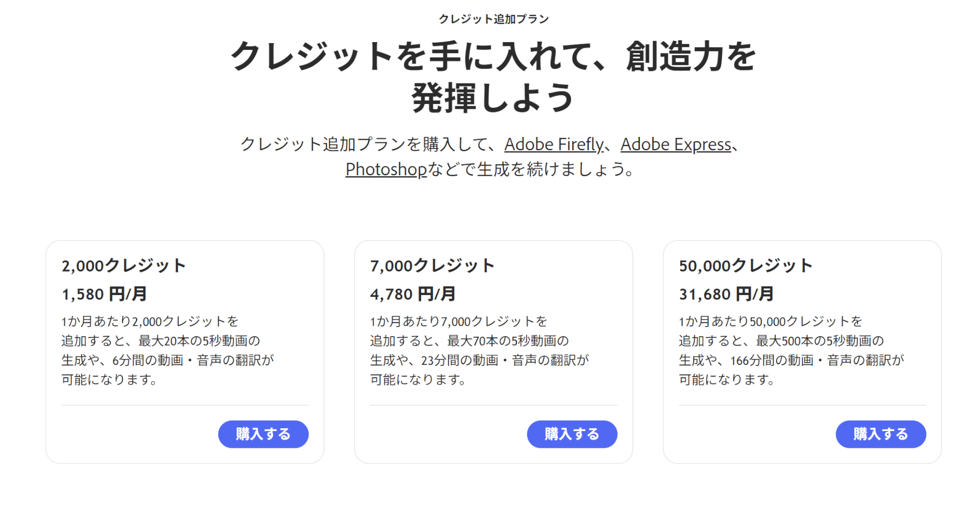Image resolution: width=980 pixels, height=512 pixels.
Task: Purchase the 2,000 credit plan
Action: tap(263, 434)
